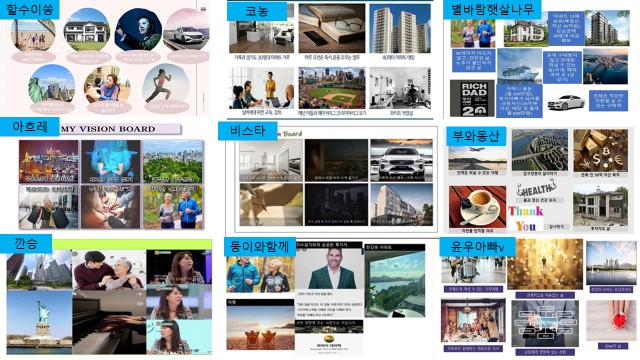Click the Statue of Liberty photo in 깐승 board
This screenshot has width=640, height=360.
[x=40, y=322]
